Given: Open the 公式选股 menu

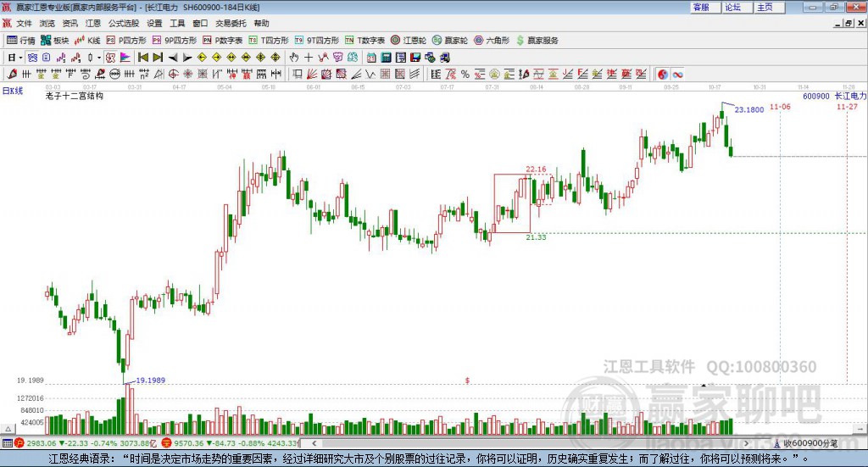Looking at the screenshot, I should pyautogui.click(x=124, y=23).
